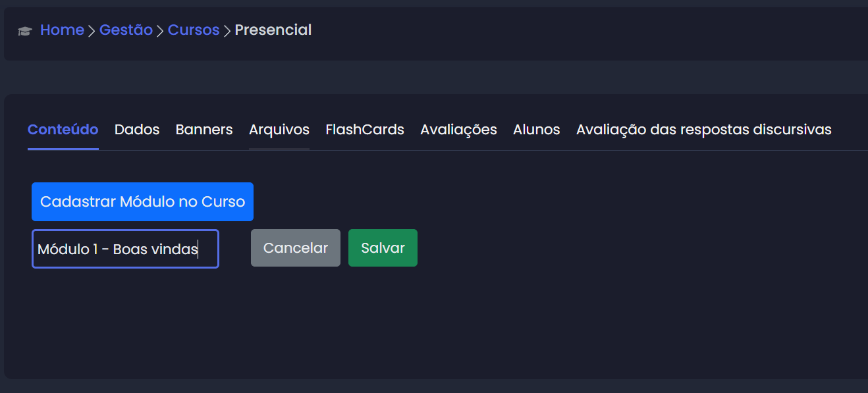The width and height of the screenshot is (868, 393).
Task: Open the Gestão breadcrumb link
Action: coord(126,30)
